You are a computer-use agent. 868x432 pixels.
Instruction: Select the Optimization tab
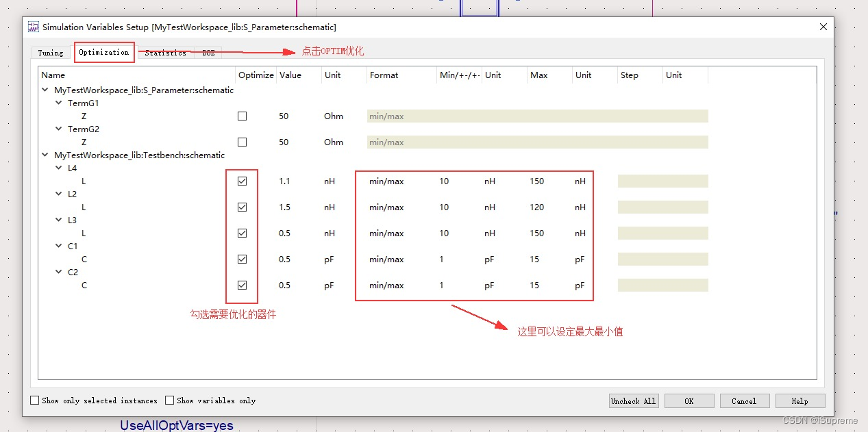tap(104, 52)
